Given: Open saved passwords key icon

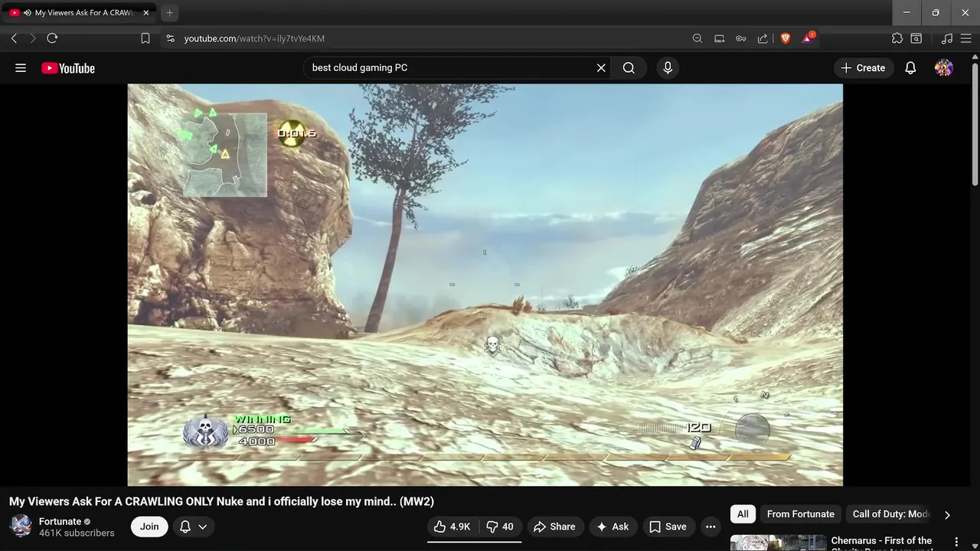Looking at the screenshot, I should coord(741,38).
